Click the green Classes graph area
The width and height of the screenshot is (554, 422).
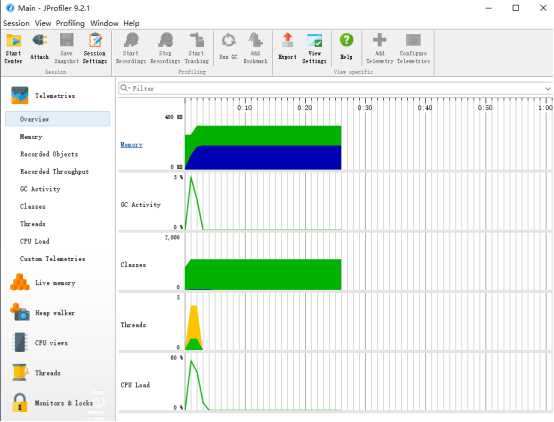263,275
